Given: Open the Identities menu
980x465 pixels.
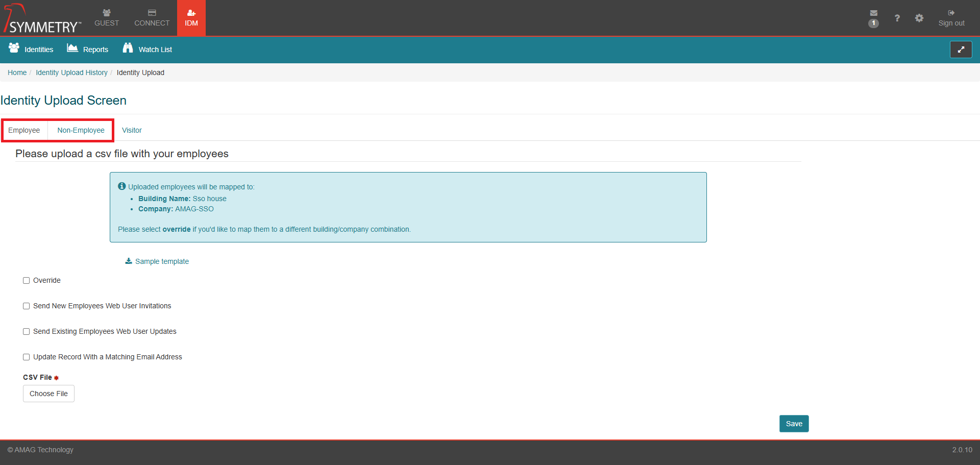Looking at the screenshot, I should [x=31, y=50].
